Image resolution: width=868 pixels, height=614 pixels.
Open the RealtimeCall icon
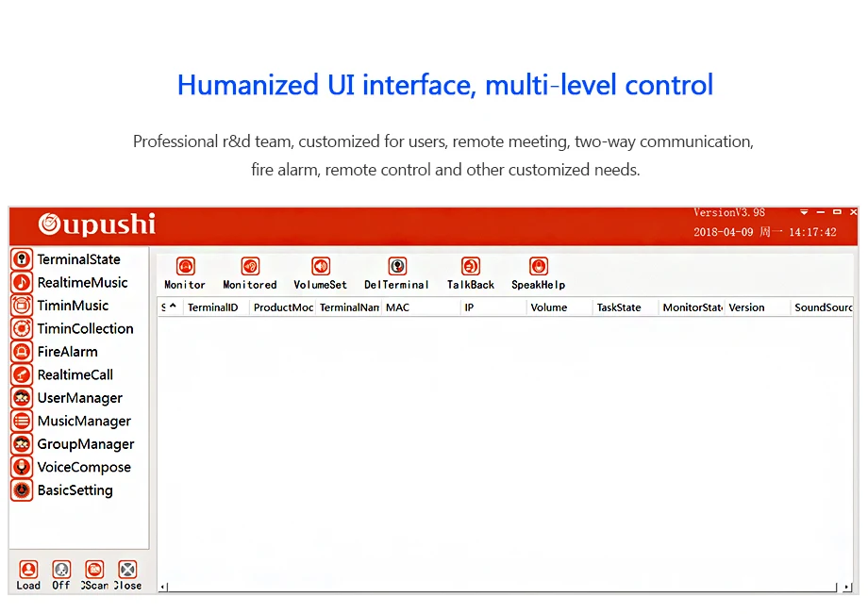tap(22, 374)
